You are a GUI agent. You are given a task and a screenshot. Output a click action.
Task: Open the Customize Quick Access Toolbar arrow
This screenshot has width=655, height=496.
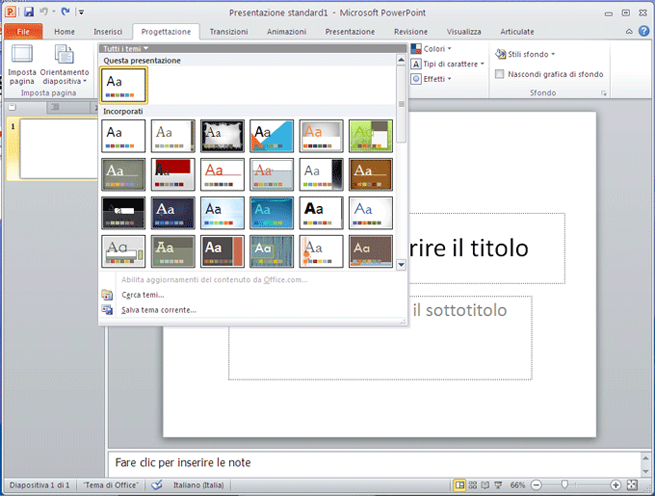(81, 12)
